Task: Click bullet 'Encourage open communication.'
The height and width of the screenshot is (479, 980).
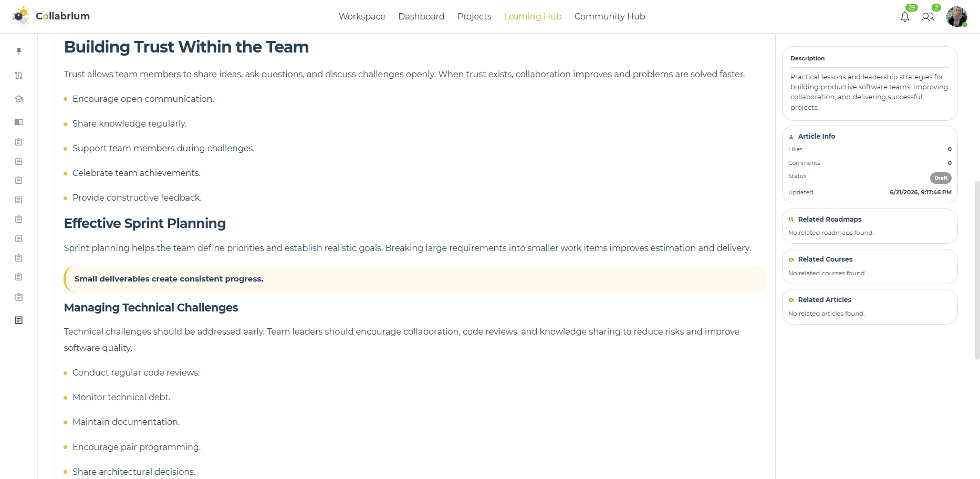Action: click(x=143, y=99)
